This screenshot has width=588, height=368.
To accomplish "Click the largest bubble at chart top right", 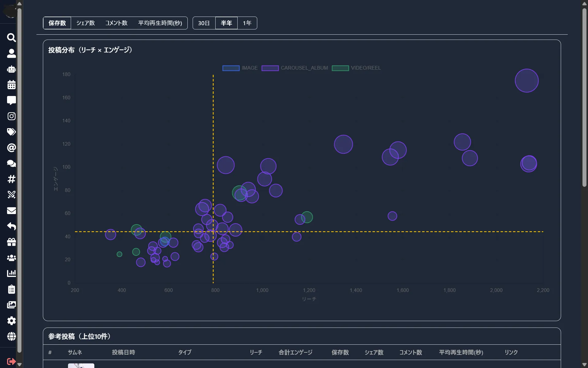I will (x=527, y=81).
